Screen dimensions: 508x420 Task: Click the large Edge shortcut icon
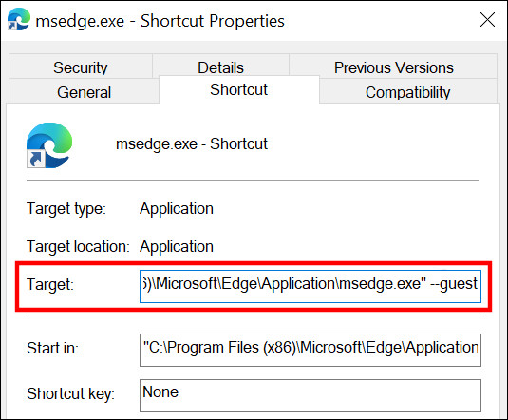pyautogui.click(x=49, y=145)
